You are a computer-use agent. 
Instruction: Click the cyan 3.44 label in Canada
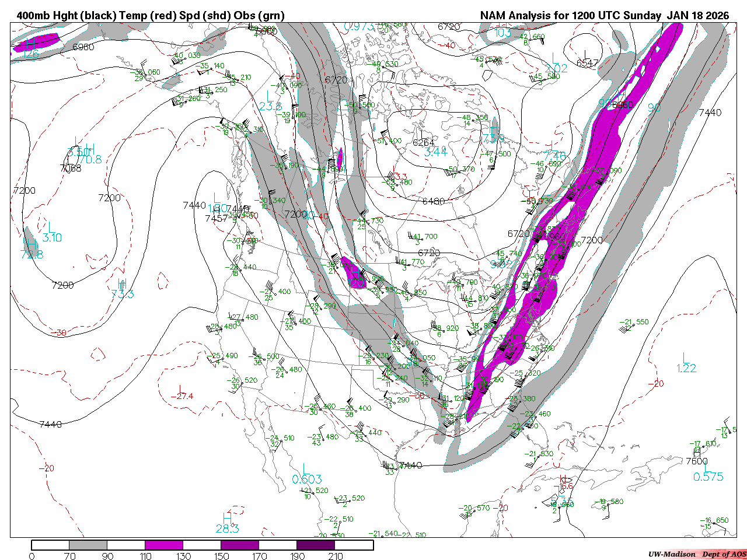[435, 152]
